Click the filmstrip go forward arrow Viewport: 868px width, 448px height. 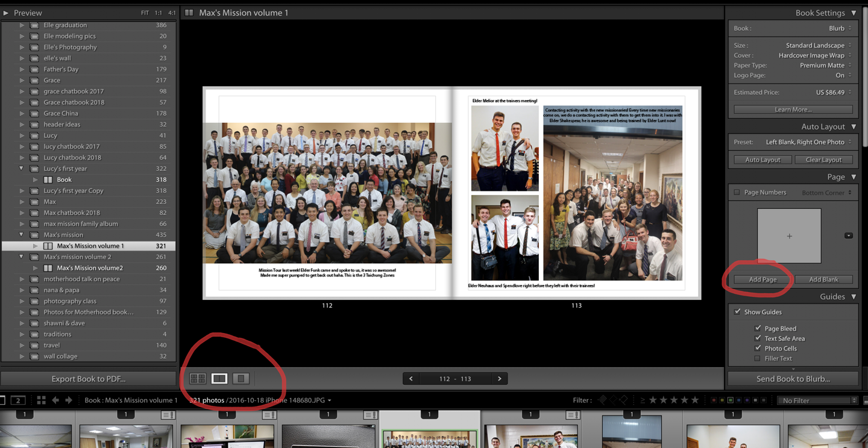coord(69,400)
